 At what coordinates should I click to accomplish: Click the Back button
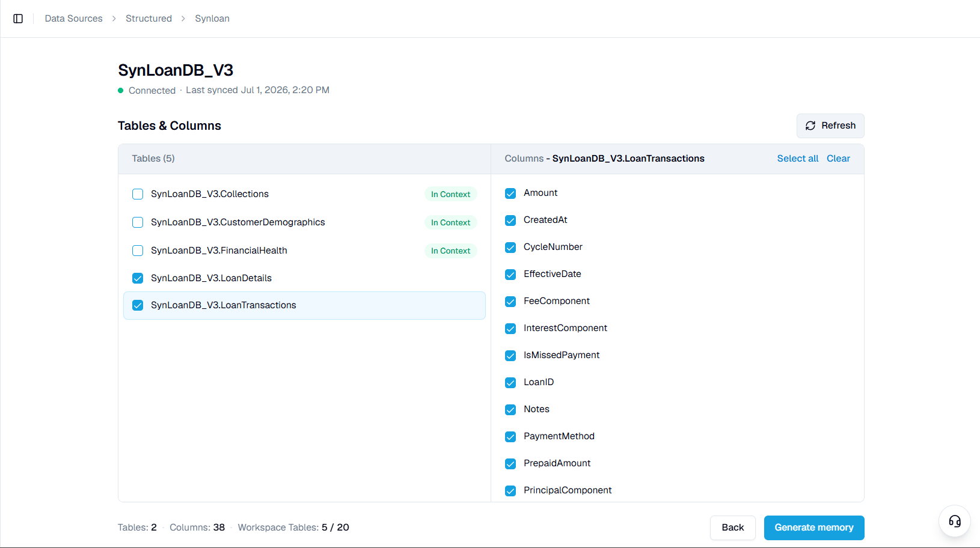pyautogui.click(x=732, y=528)
